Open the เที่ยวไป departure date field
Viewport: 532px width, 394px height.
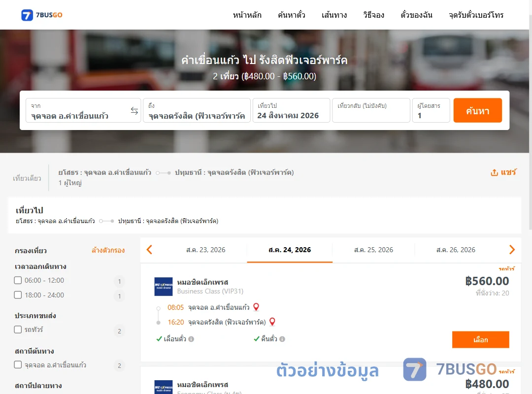pyautogui.click(x=292, y=110)
